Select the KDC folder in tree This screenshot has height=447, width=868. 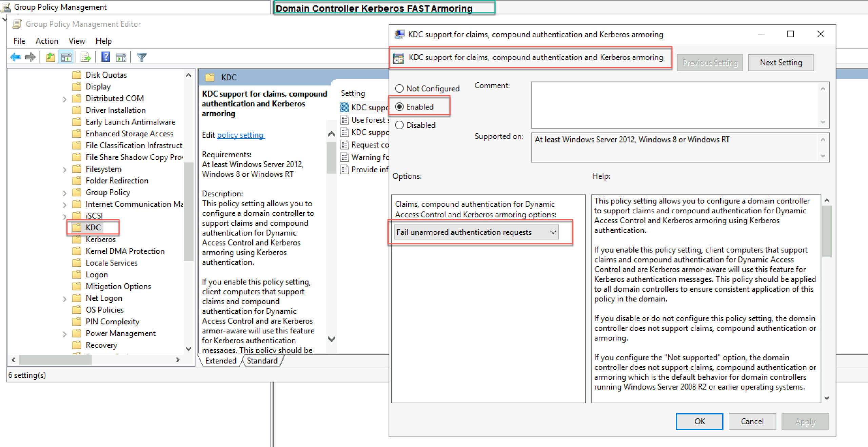[x=93, y=227]
